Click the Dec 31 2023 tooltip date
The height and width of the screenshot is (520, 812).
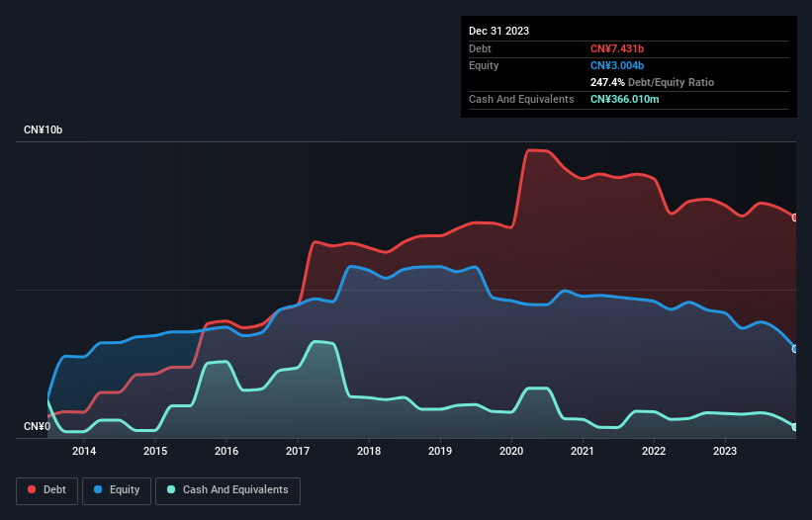(498, 31)
